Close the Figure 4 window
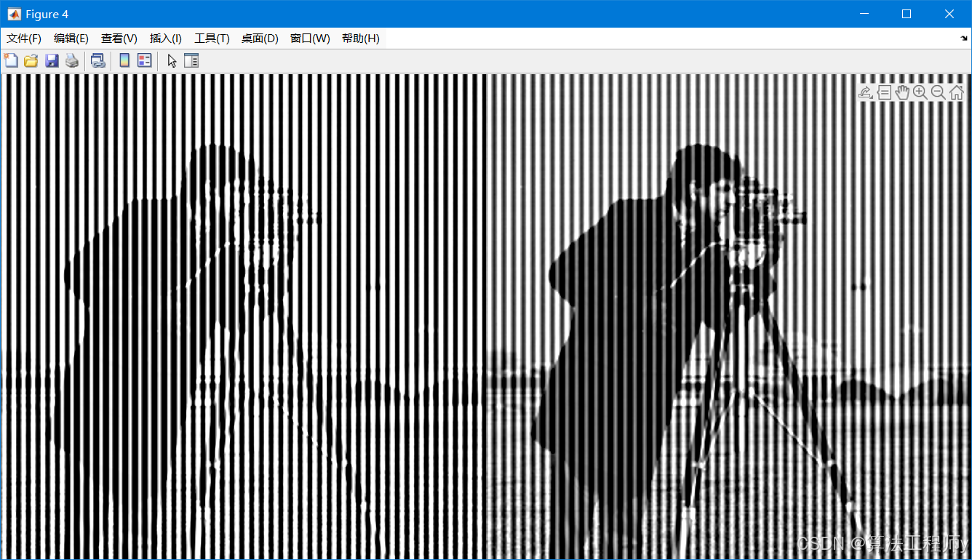The width and height of the screenshot is (972, 560). 949,14
